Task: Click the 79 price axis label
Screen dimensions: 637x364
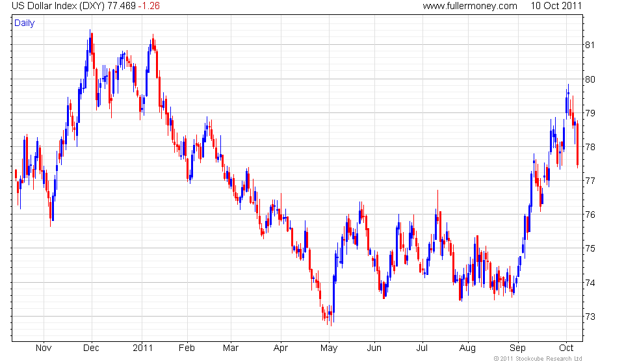Action: 590,113
